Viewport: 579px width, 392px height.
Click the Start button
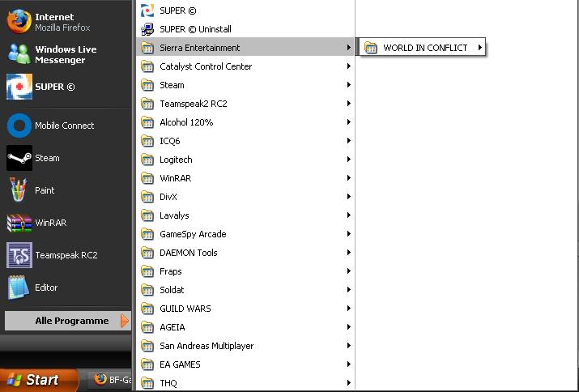tap(39, 380)
